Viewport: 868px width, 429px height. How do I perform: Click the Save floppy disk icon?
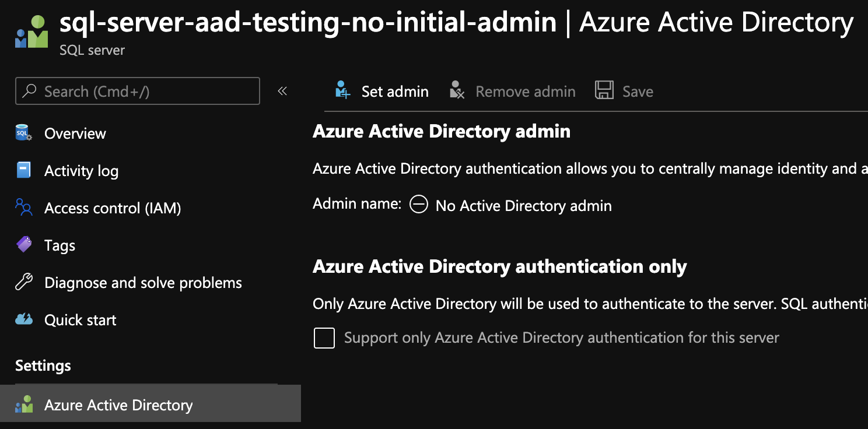[x=604, y=90]
